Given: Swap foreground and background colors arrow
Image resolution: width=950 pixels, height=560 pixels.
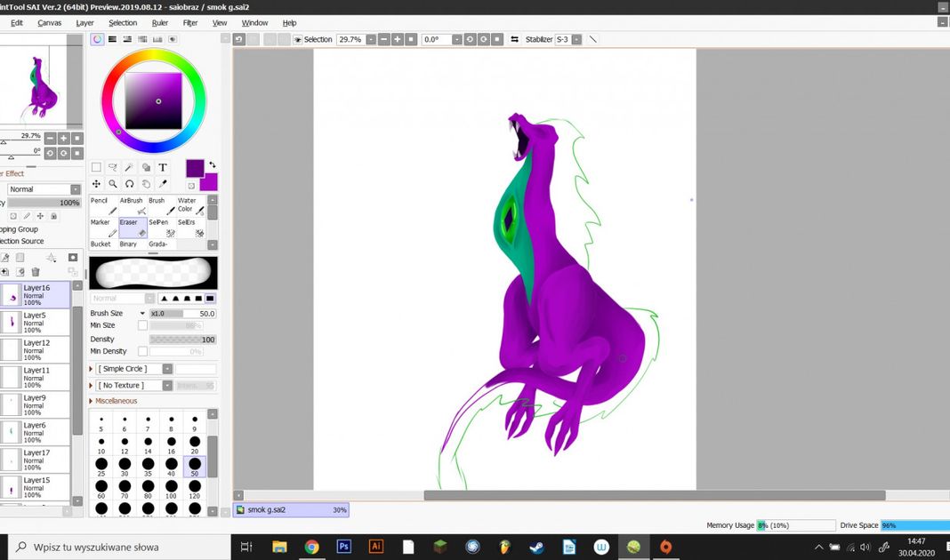Looking at the screenshot, I should pos(212,165).
